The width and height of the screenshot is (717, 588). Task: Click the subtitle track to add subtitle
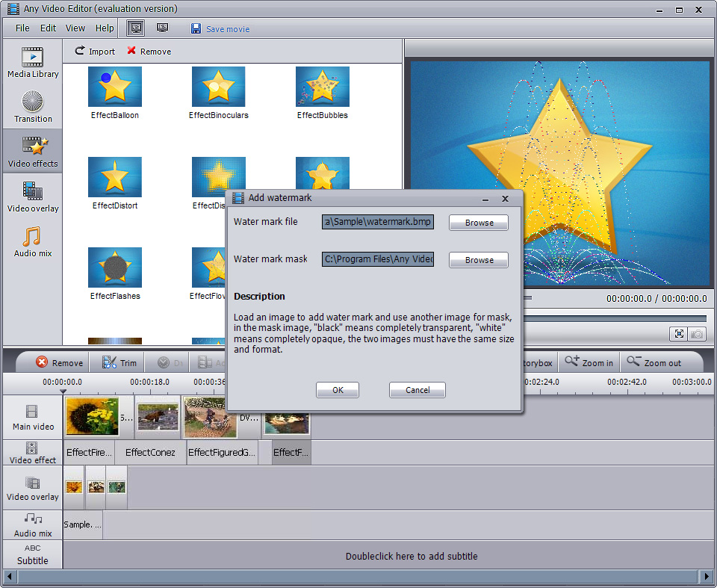coord(388,556)
